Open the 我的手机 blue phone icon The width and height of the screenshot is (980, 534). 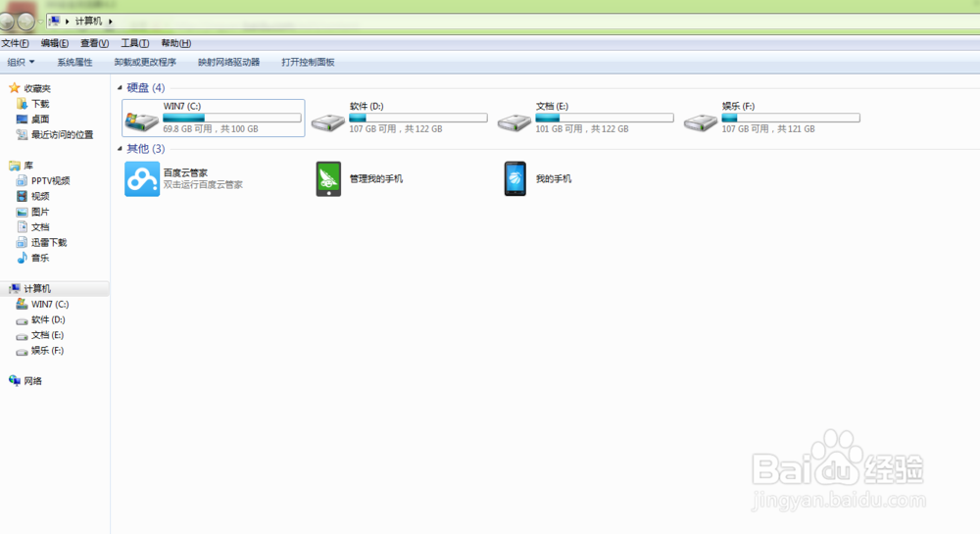click(515, 178)
